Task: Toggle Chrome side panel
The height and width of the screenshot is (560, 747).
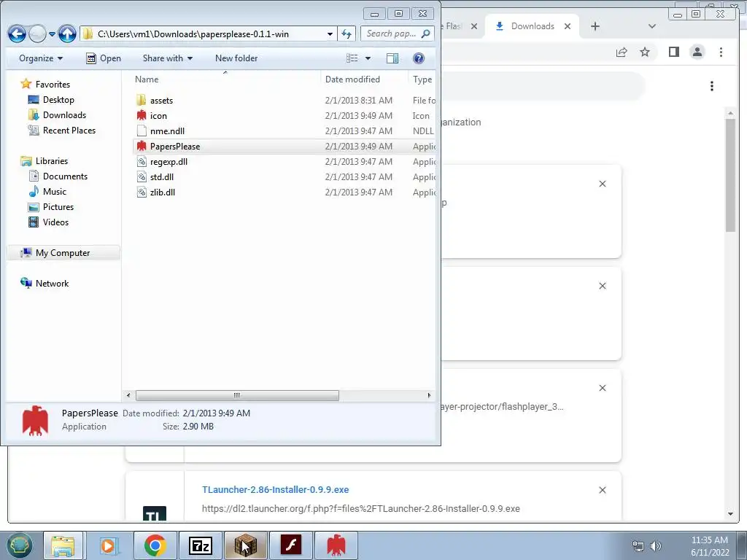Action: [x=673, y=52]
